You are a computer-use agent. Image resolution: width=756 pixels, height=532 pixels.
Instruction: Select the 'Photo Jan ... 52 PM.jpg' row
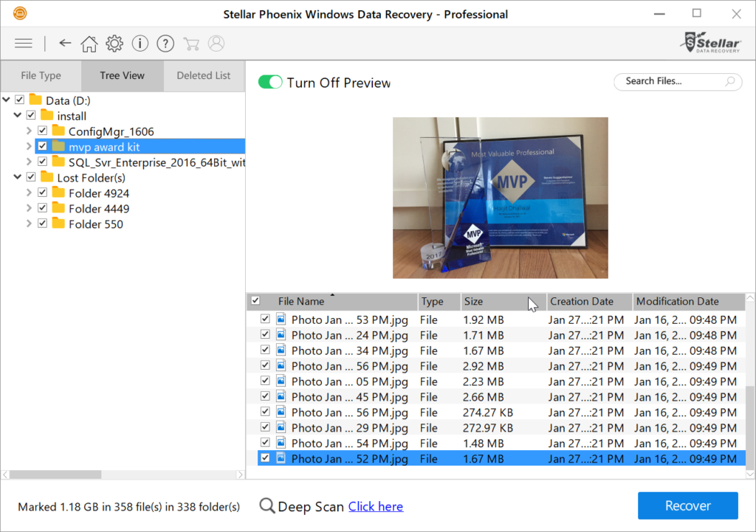[501, 458]
